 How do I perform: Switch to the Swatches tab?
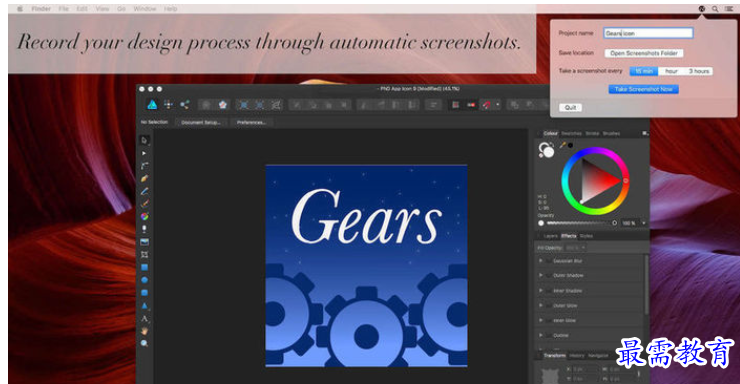[x=572, y=134]
